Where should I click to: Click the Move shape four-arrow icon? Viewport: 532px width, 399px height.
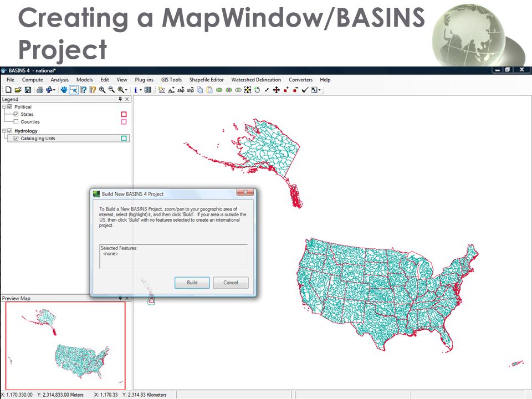(276, 90)
